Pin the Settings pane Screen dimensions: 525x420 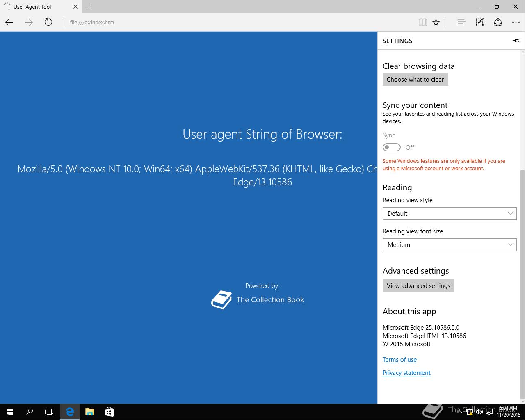coord(516,40)
